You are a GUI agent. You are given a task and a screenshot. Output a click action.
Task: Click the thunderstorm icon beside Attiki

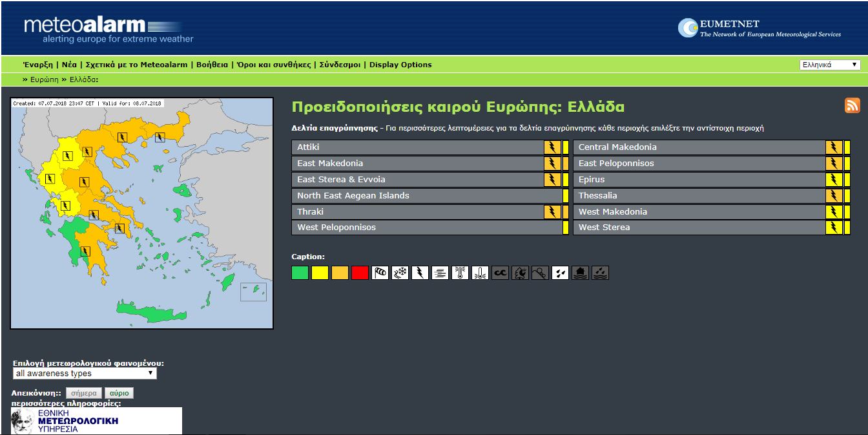[x=552, y=147]
